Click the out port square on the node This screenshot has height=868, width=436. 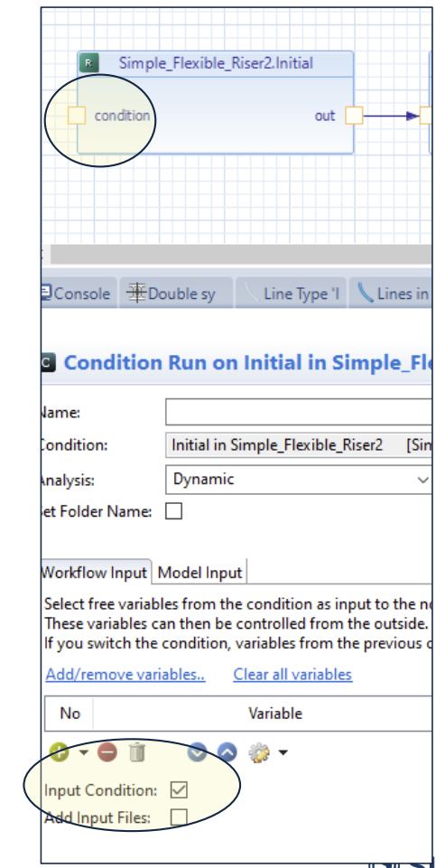coord(354,116)
